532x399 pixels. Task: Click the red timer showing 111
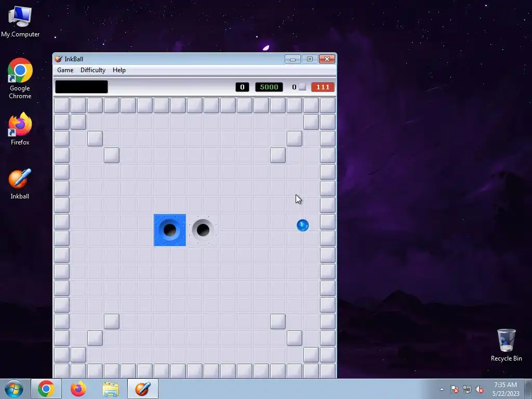pos(323,87)
